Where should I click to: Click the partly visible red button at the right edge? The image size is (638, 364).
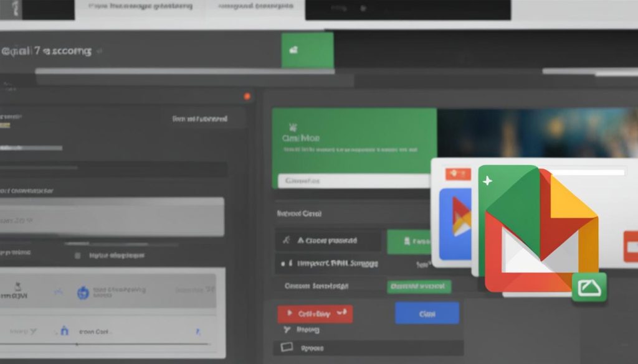point(631,246)
